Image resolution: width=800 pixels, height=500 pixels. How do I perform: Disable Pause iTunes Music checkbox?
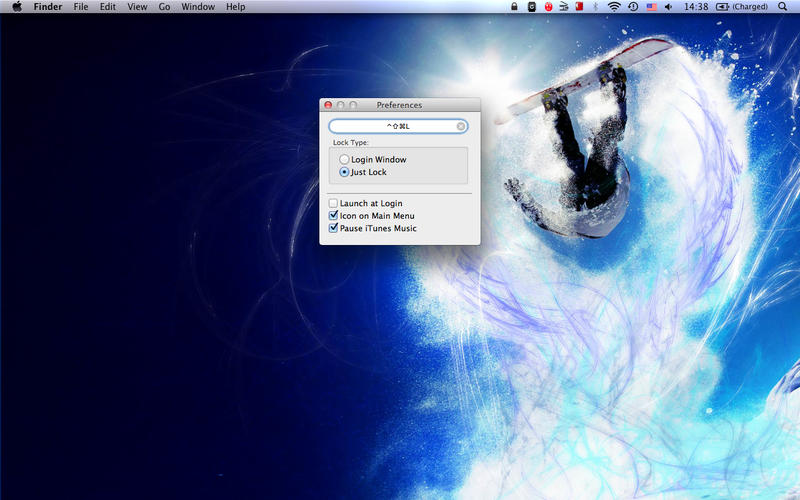click(333, 228)
